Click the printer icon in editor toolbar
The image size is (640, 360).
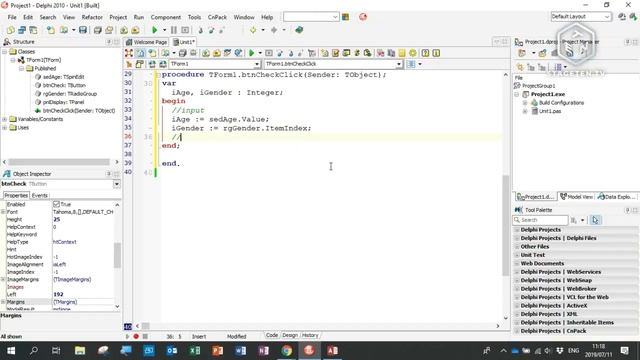tap(193, 53)
